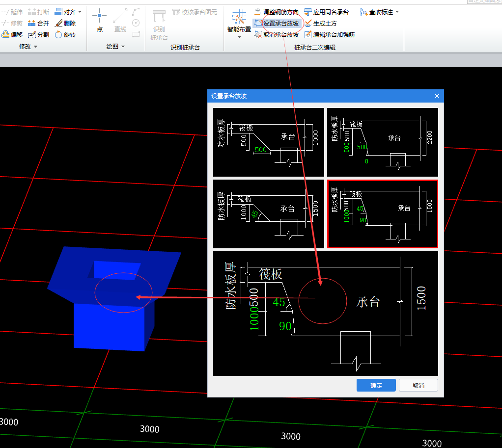Select the 直线 (line) drawing tool

coord(120,20)
